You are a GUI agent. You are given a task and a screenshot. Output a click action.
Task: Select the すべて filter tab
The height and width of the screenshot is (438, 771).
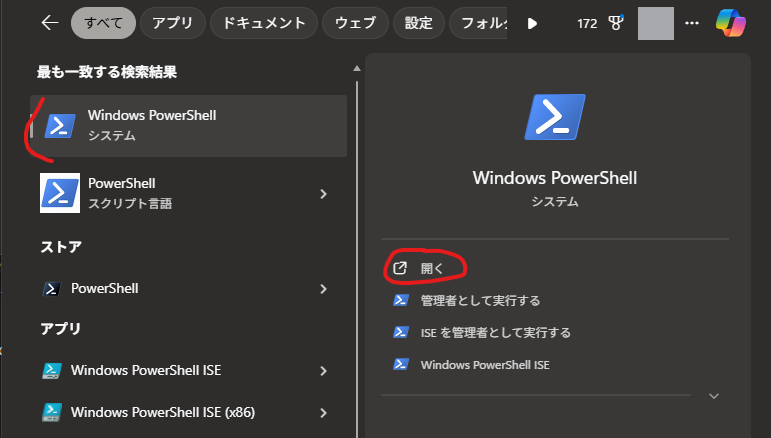(x=103, y=23)
